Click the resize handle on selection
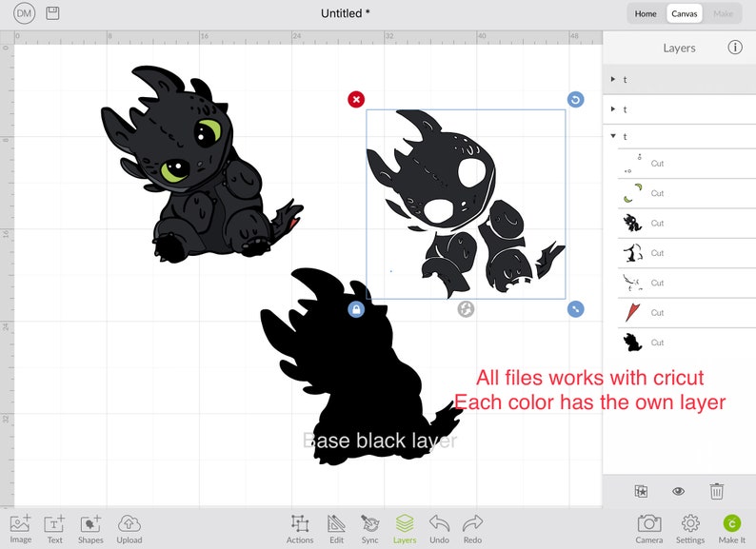This screenshot has height=549, width=756. point(576,309)
